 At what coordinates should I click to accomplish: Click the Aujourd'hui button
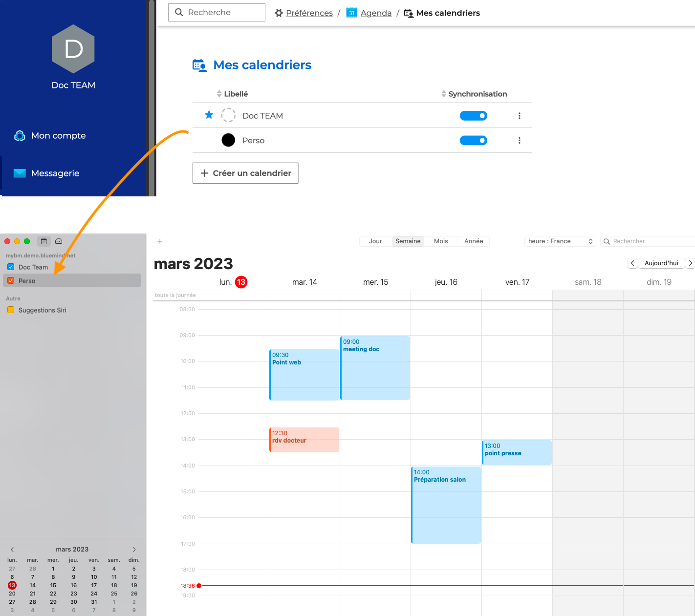pyautogui.click(x=661, y=263)
